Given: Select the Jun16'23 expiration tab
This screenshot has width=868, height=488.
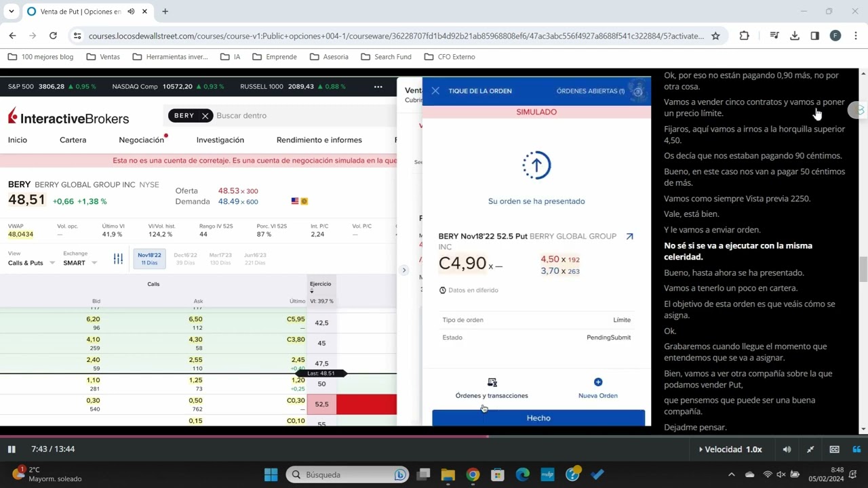Looking at the screenshot, I should coord(255,259).
